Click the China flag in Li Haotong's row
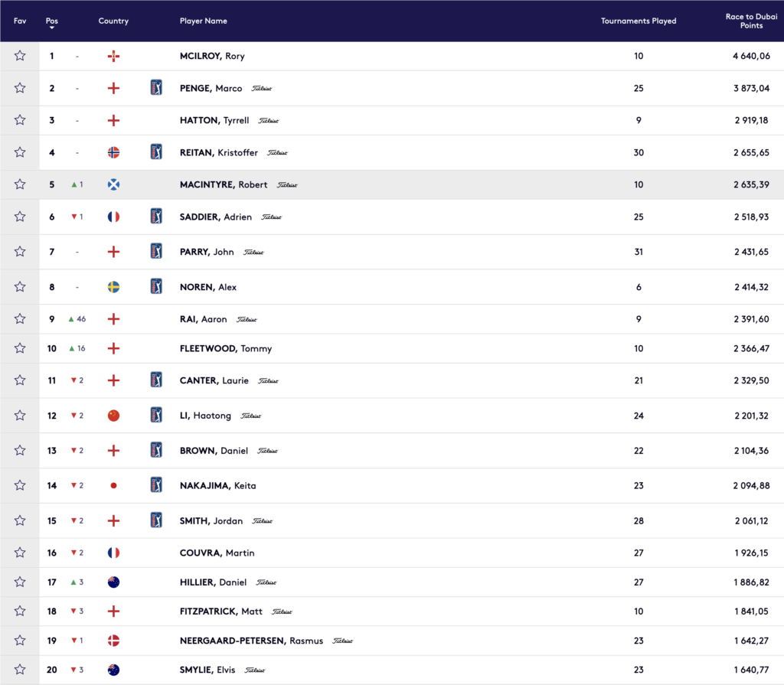 click(113, 416)
